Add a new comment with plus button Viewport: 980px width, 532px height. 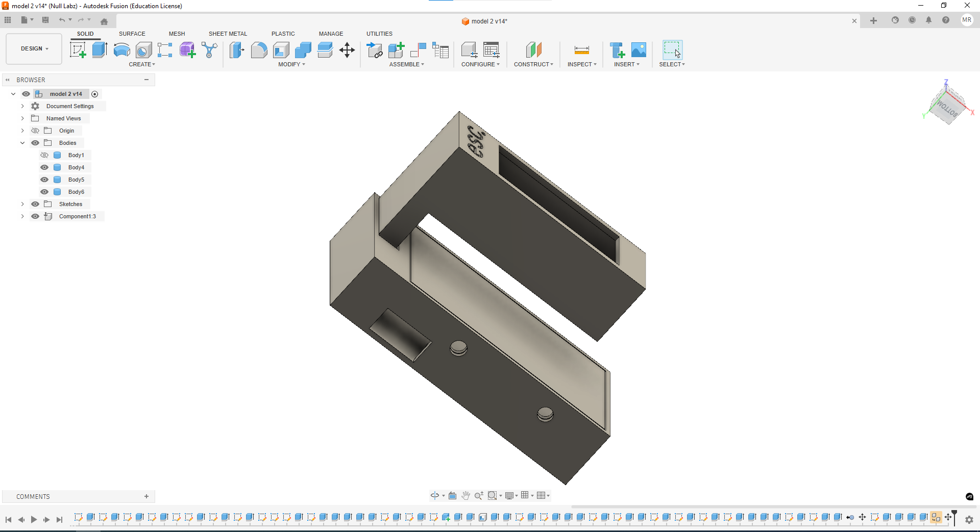tap(146, 496)
